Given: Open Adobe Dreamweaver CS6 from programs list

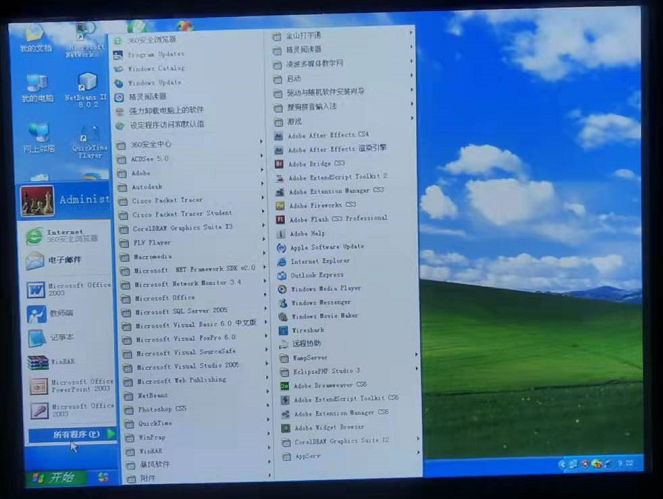Looking at the screenshot, I should point(330,384).
